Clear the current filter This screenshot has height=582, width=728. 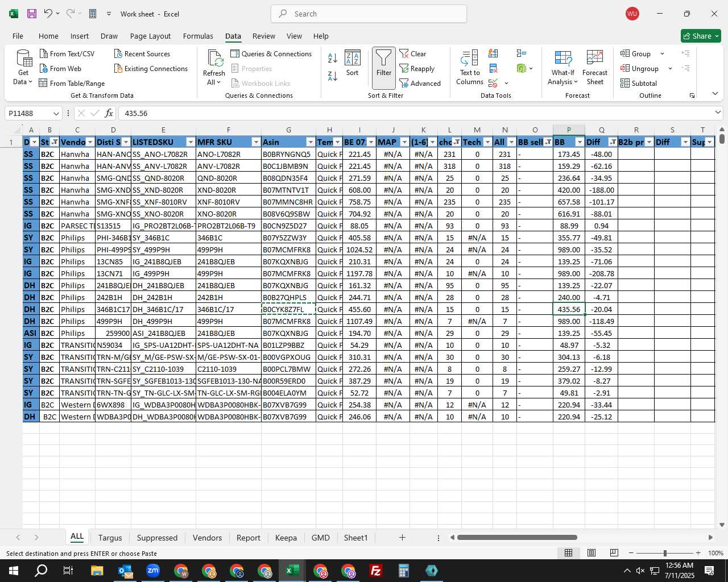[413, 53]
